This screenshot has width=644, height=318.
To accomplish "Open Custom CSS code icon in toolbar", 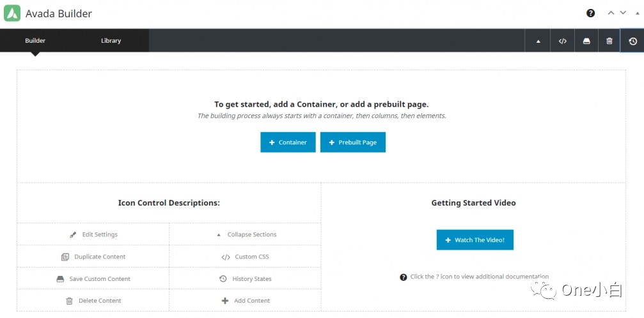I will (562, 41).
